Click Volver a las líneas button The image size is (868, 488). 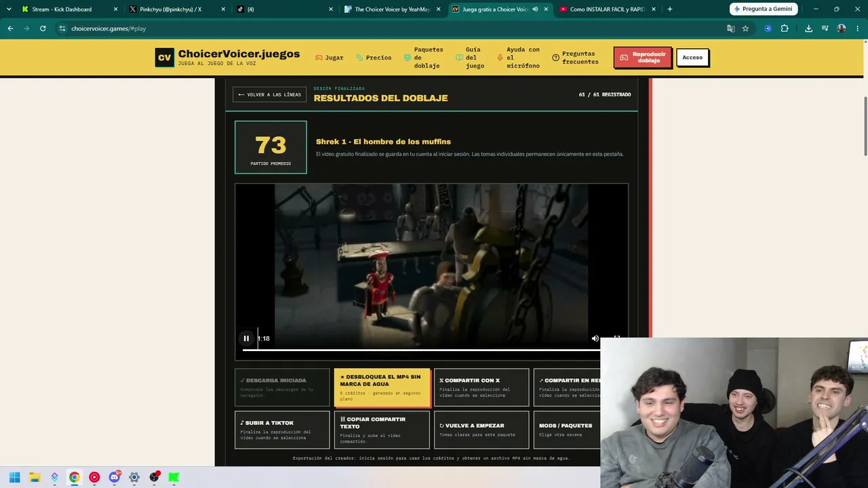point(270,95)
